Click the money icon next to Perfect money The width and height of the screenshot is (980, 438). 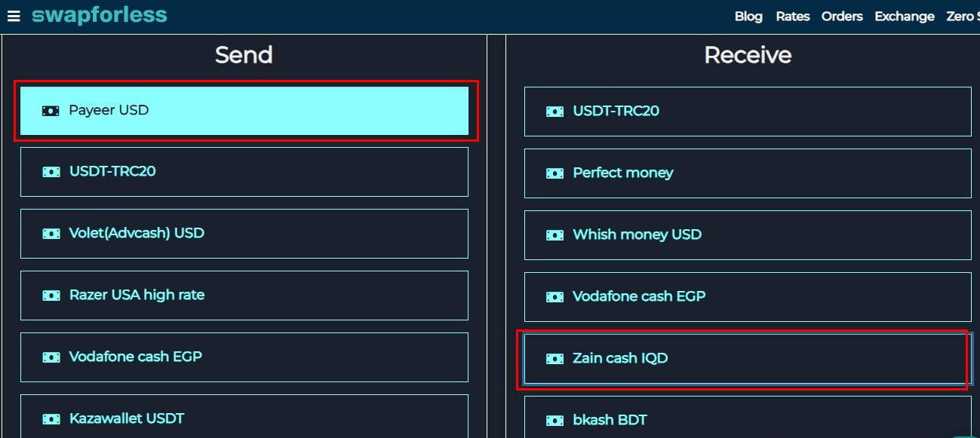[555, 173]
